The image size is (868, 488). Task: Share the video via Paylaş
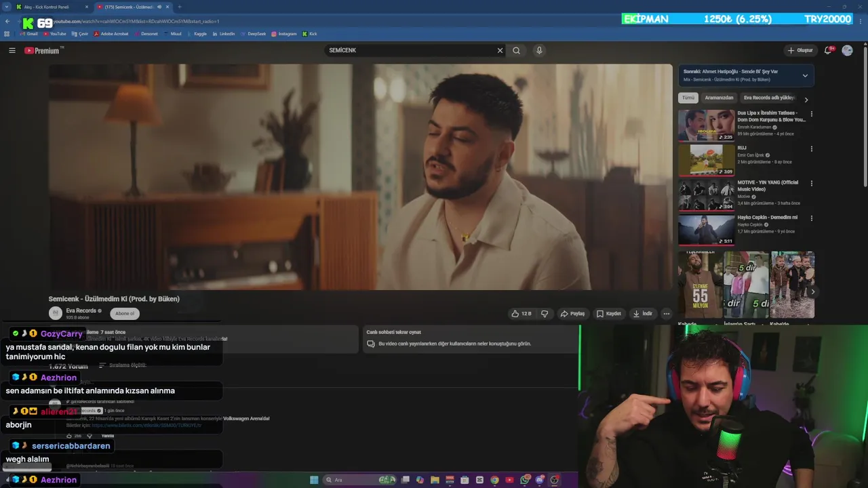click(572, 314)
